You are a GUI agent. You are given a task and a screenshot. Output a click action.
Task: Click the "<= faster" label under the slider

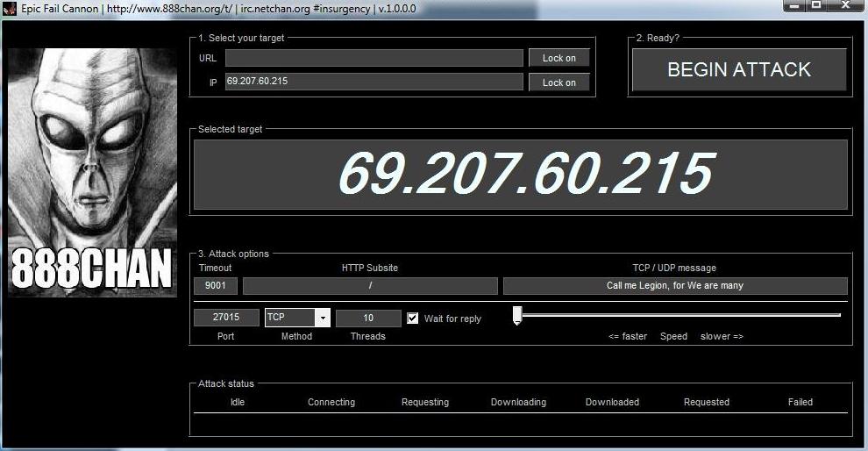tap(628, 336)
